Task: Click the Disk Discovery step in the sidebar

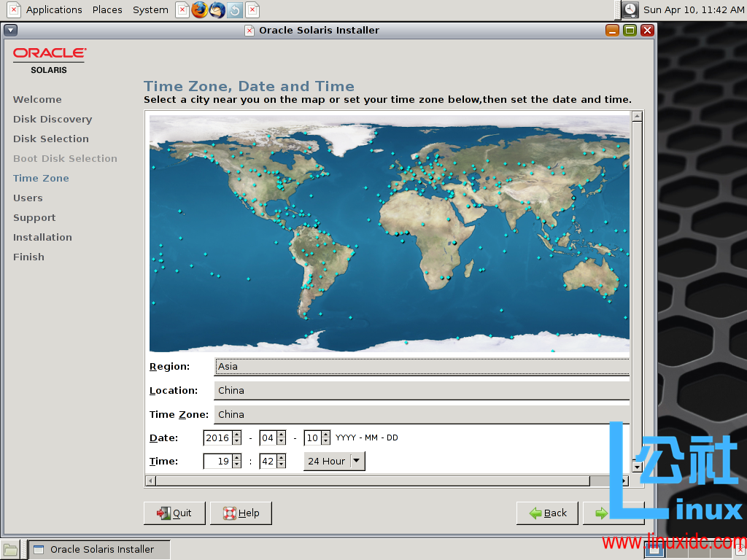Action: pos(53,119)
